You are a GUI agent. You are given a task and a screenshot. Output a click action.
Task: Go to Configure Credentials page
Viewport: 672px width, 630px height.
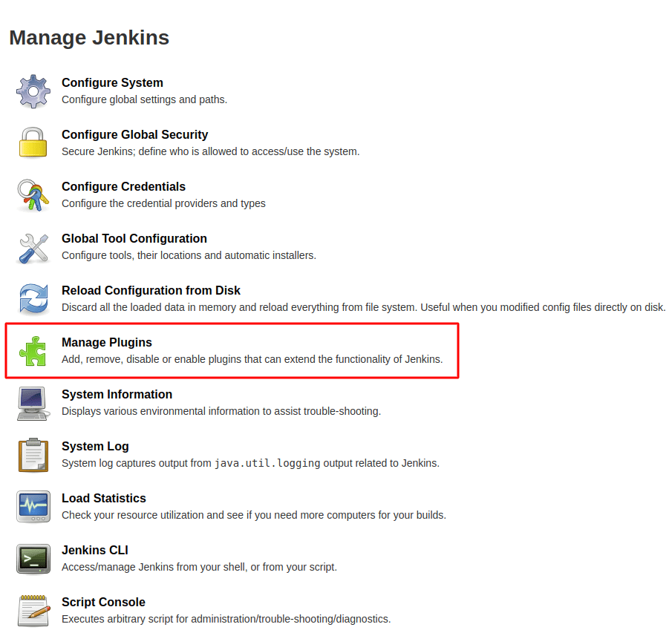pos(123,187)
